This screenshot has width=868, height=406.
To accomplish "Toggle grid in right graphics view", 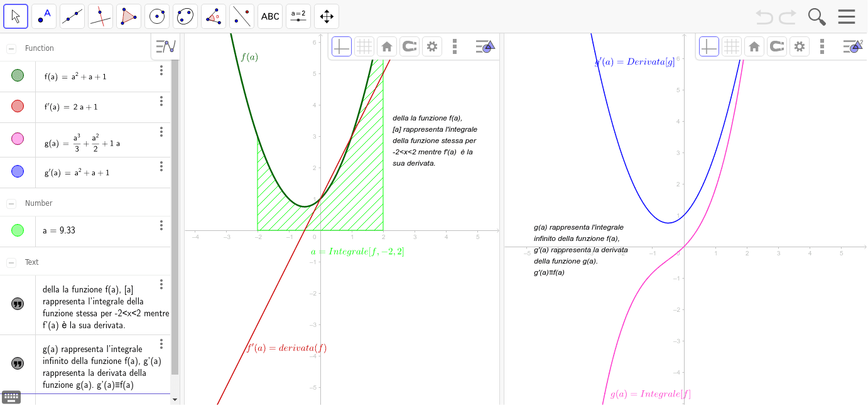I will coord(732,46).
